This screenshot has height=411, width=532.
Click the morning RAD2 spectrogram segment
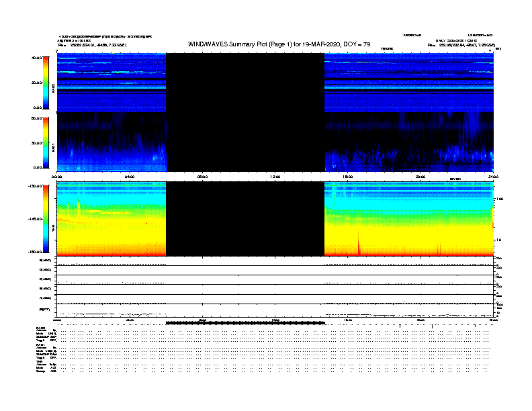pos(112,83)
